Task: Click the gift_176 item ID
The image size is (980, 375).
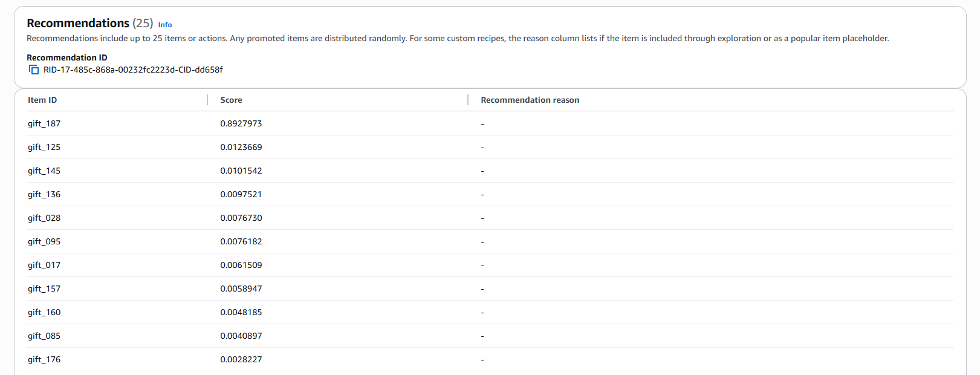Action: (x=44, y=359)
